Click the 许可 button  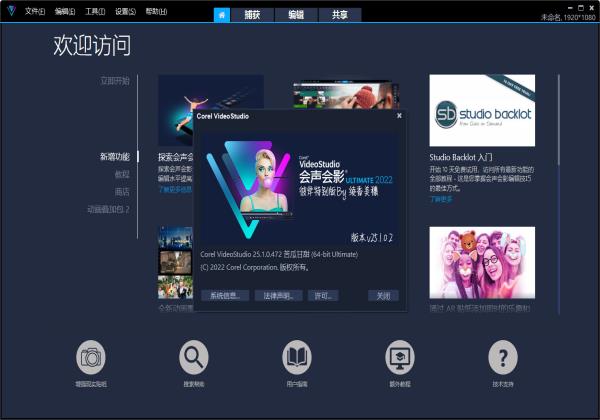point(323,295)
